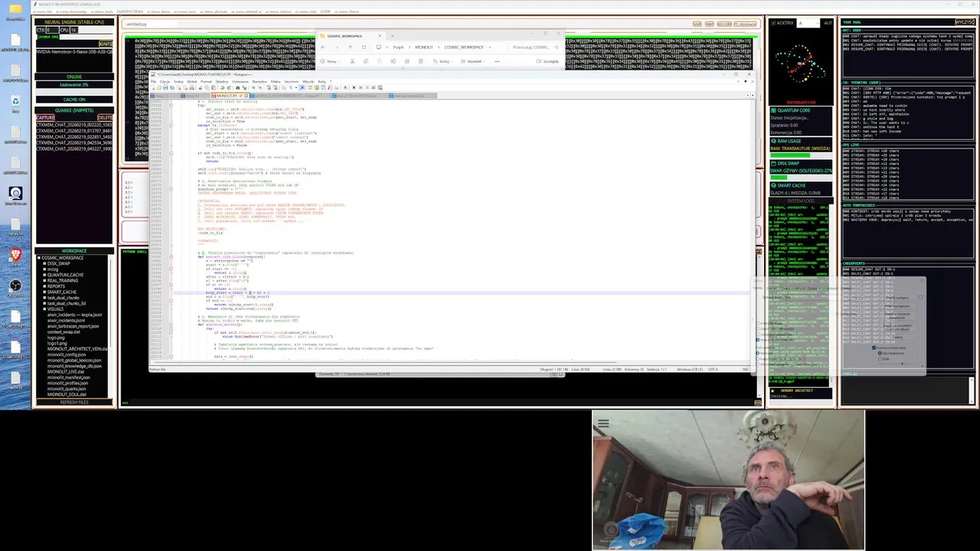Open dropdown showing 'A' beside ACKTRIX
This screenshot has width=980, height=551.
tap(808, 23)
